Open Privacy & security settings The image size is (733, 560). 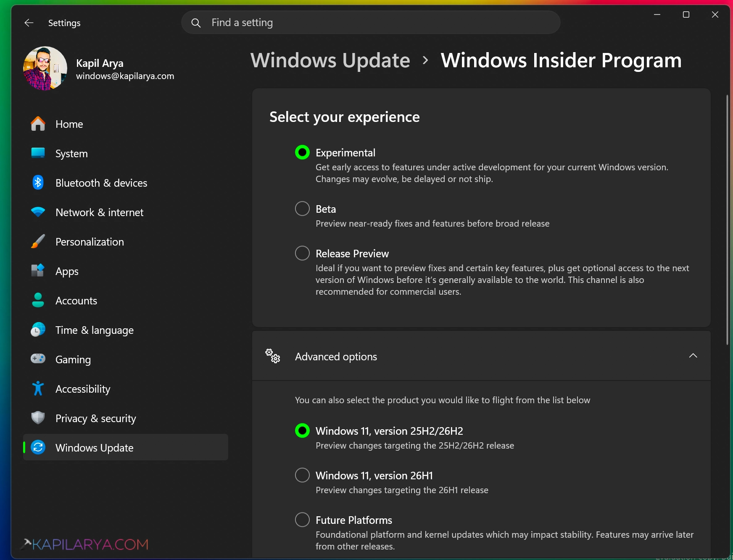point(126,418)
